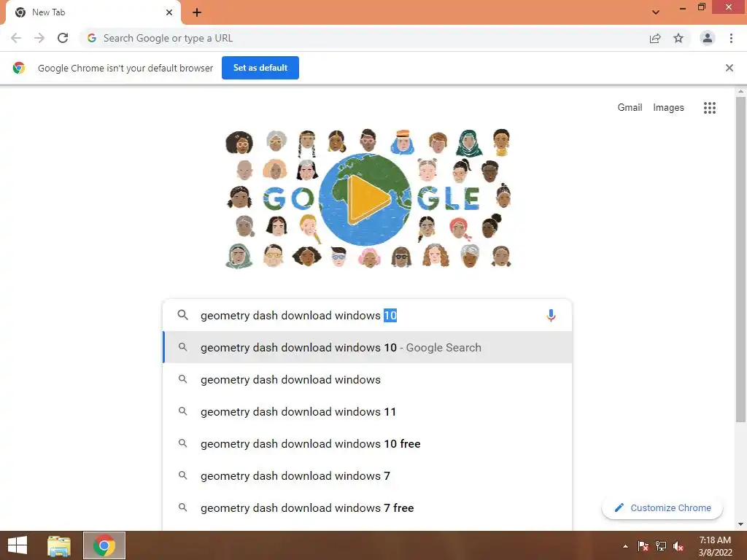Open a new tab with the plus button
The width and height of the screenshot is (747, 560).
197,12
